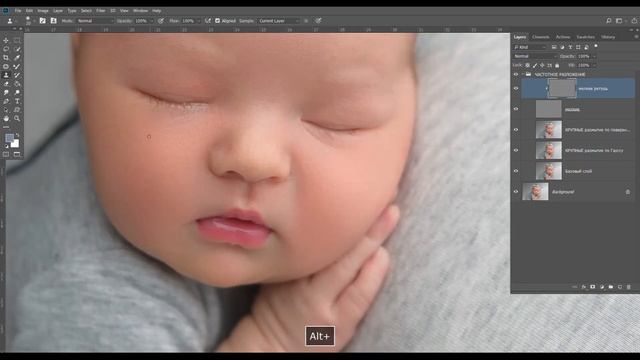
Task: Create a new layer icon
Action: pos(620,287)
